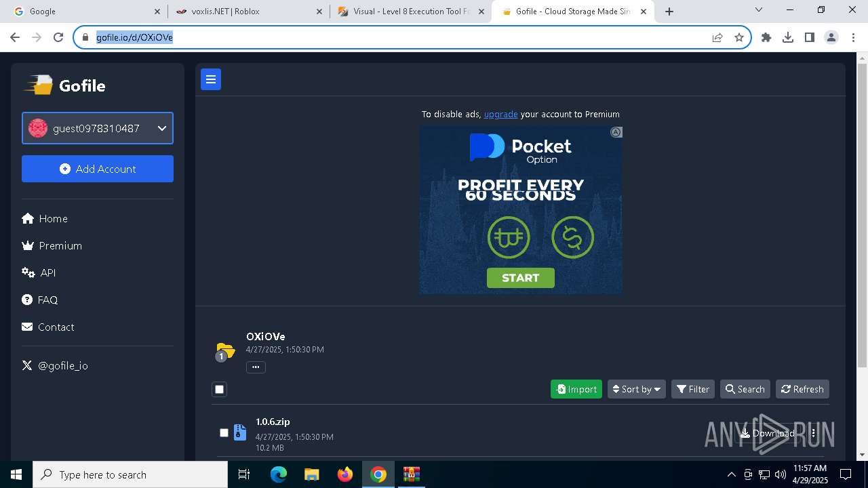This screenshot has height=488, width=868.
Task: Click the address bar URL
Action: 134,37
